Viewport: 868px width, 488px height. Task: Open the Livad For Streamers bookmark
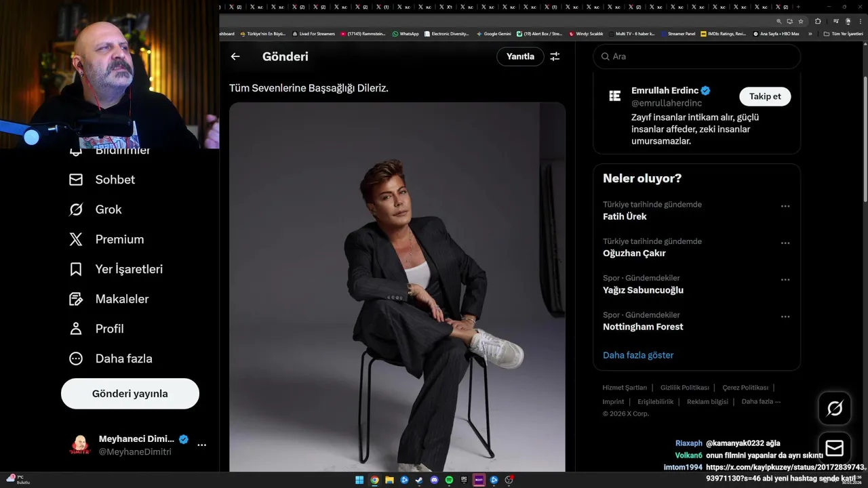pyautogui.click(x=313, y=33)
